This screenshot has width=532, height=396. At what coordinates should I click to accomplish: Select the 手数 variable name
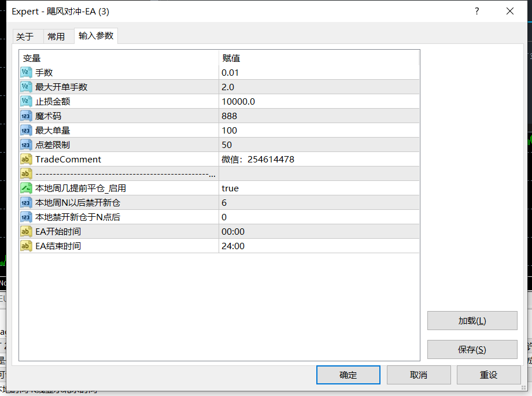click(x=44, y=73)
